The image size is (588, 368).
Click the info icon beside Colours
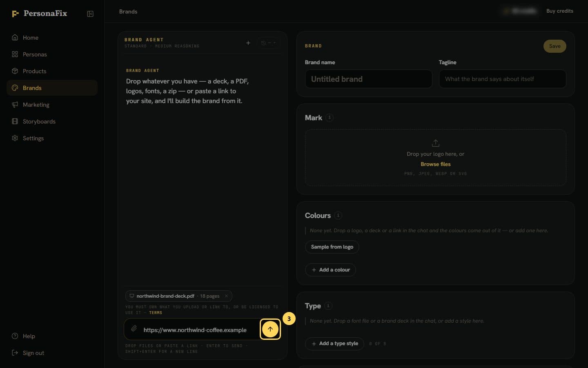[x=338, y=215]
